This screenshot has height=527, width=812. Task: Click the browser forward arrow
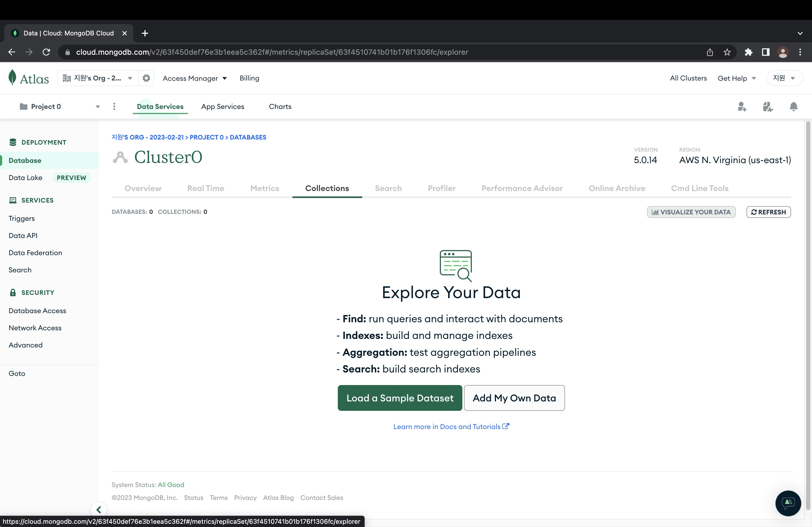point(29,52)
